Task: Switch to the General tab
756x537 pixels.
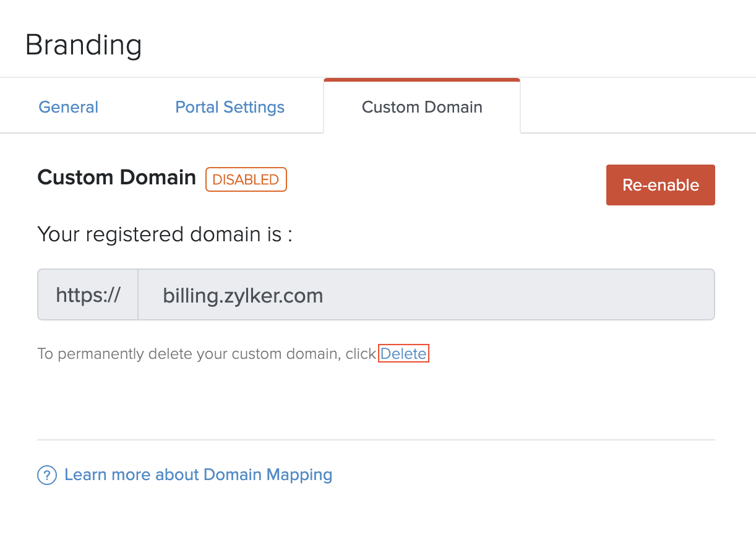Action: pos(68,107)
